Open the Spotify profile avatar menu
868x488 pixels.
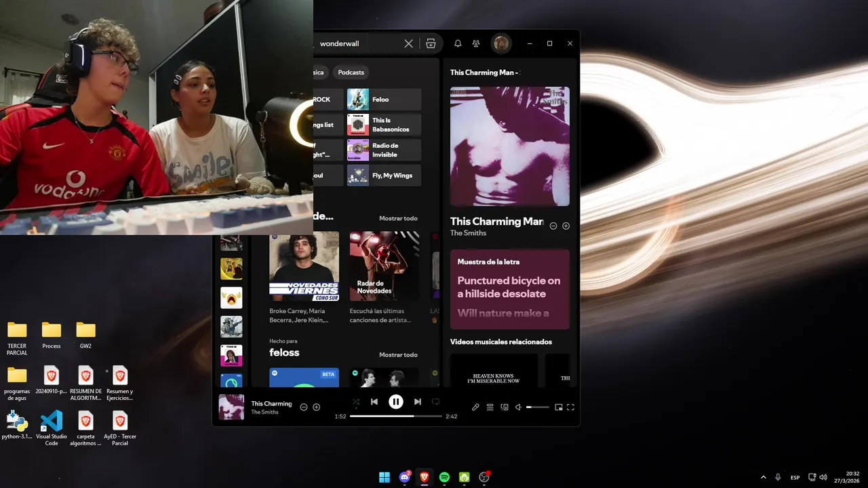coord(501,43)
